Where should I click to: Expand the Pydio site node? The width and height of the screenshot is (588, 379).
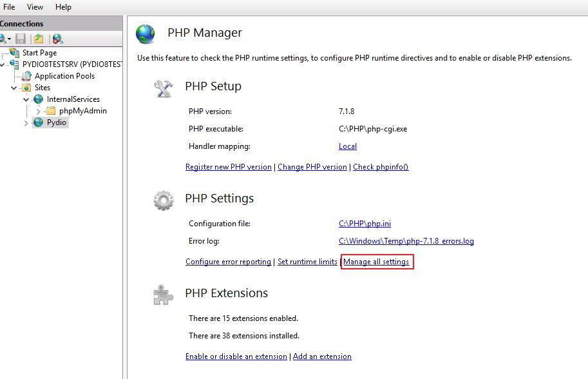26,122
